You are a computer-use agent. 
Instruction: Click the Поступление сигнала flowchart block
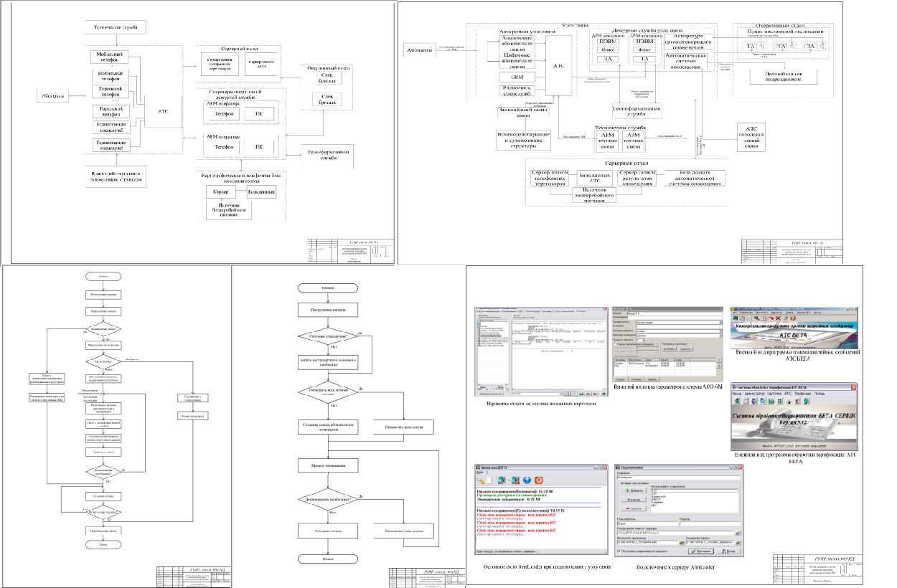tap(327, 310)
